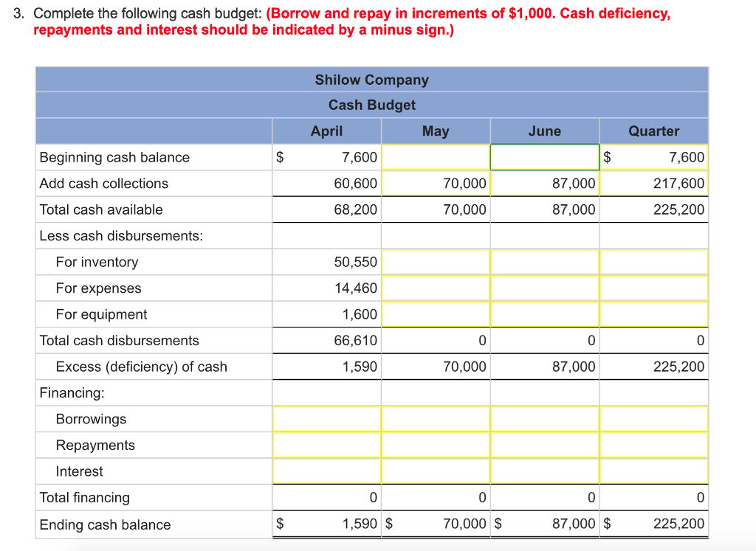
Task: Click the Interest June input cell
Action: pyautogui.click(x=544, y=471)
